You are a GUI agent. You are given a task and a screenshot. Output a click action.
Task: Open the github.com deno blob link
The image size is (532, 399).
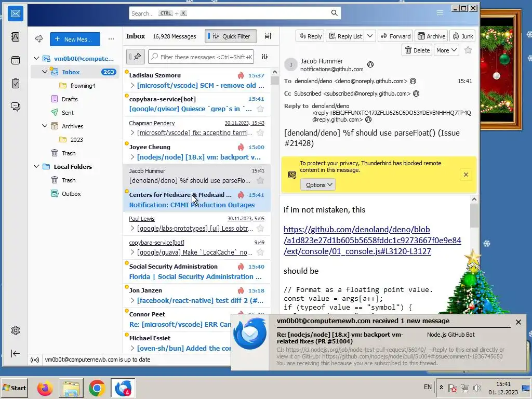point(372,240)
